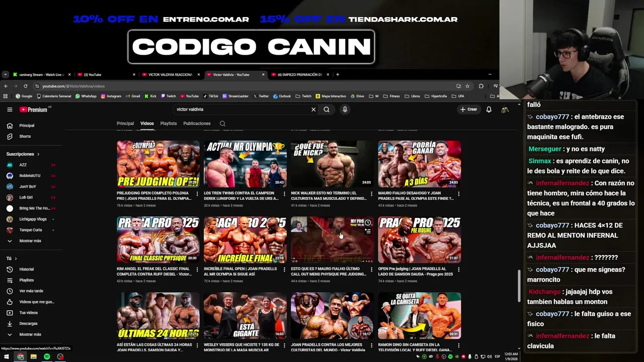Viewport: 644px width, 362px height.
Task: Open browser extensions puzzle icon
Action: pyautogui.click(x=481, y=86)
